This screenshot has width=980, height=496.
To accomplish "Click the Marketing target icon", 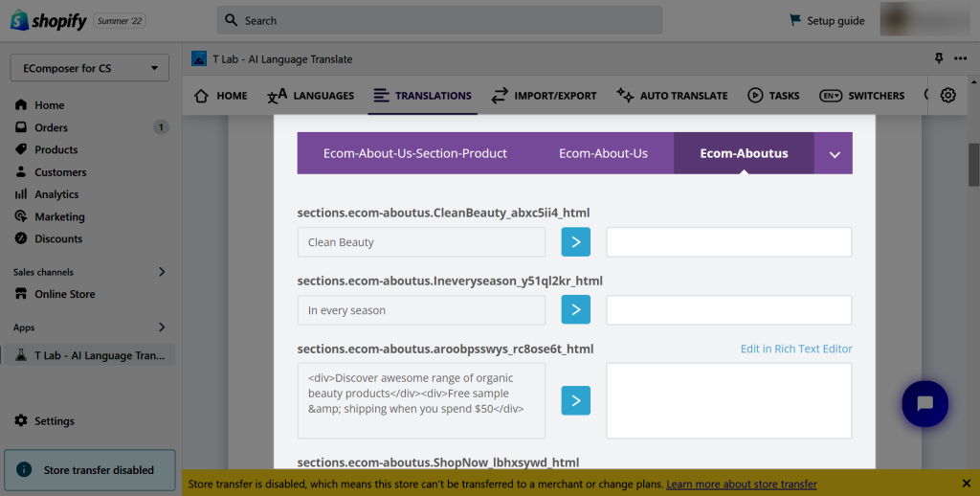I will 21,215.
